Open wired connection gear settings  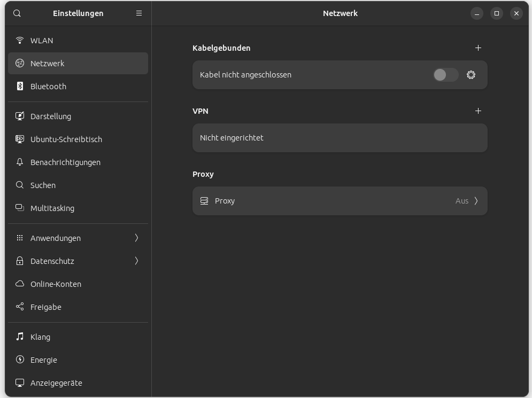[x=471, y=75]
